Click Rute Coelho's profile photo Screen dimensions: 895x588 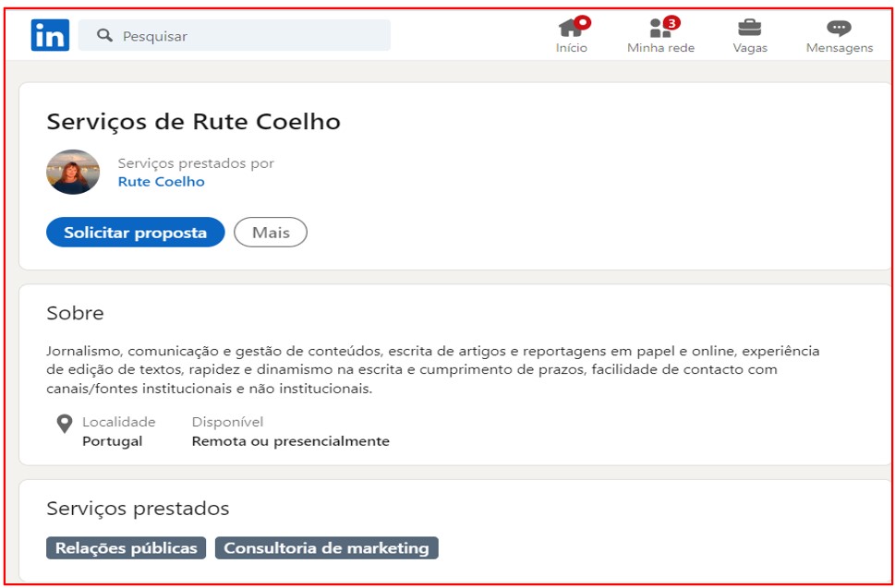(73, 172)
